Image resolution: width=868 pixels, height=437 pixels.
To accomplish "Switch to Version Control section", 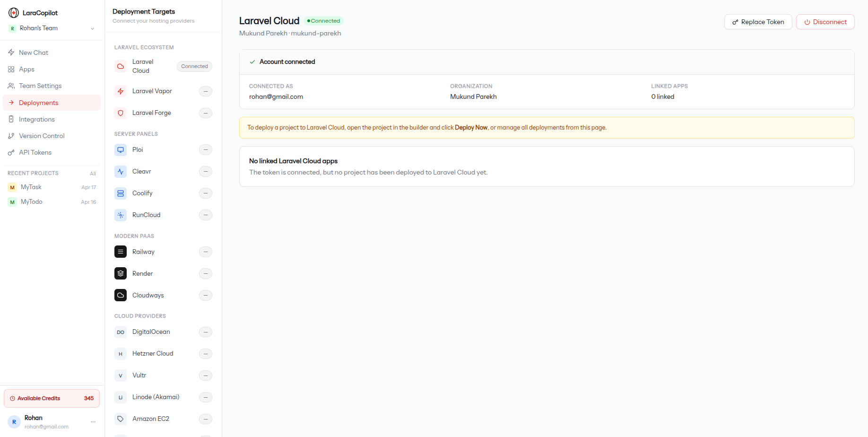I will 41,136.
